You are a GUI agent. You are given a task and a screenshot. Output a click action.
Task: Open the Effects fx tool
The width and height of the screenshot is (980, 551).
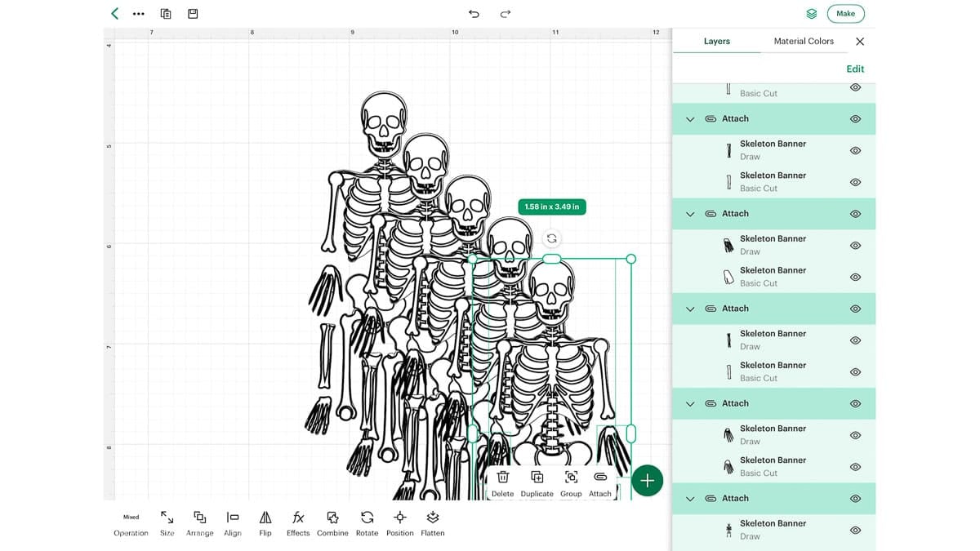tap(298, 524)
